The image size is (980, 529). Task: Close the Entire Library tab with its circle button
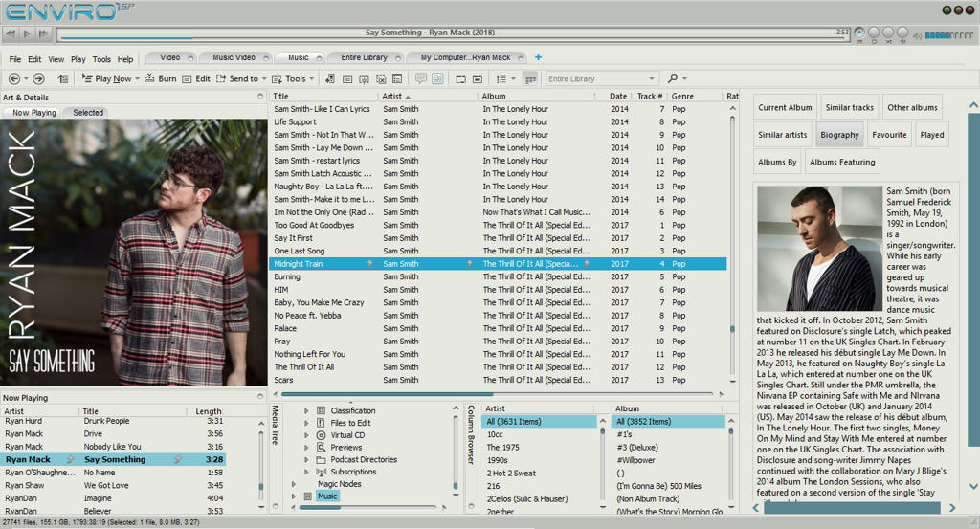point(398,58)
